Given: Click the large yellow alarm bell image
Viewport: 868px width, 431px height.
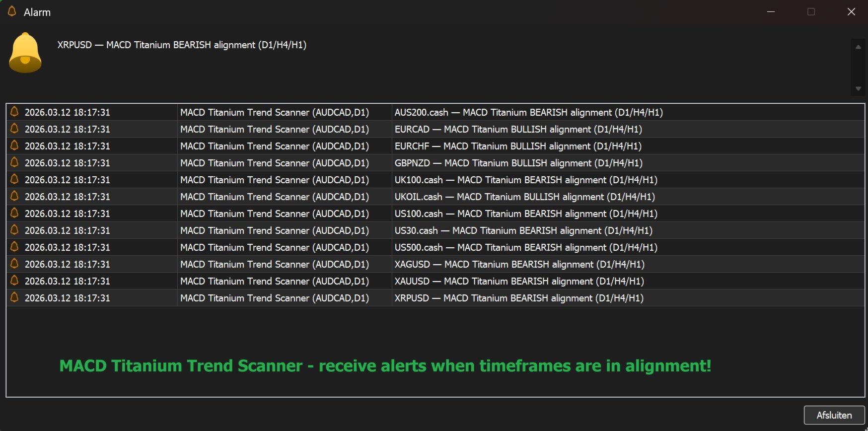Looking at the screenshot, I should (25, 53).
